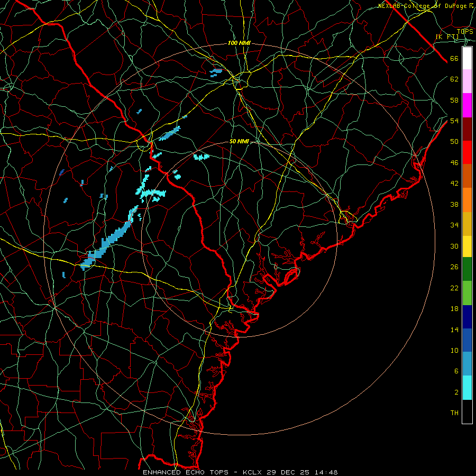The width and height of the screenshot is (476, 476).
Task: Click the long diagonal blue echo band
Action: coord(110,239)
